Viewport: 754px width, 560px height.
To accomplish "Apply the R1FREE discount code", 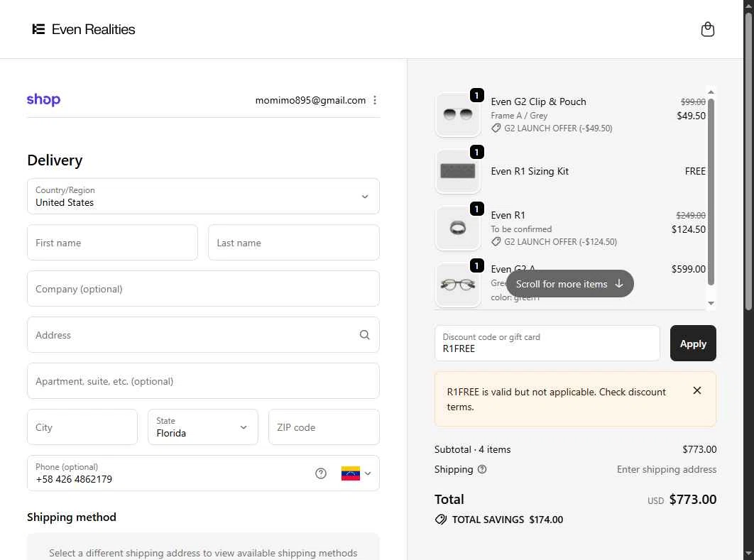I will (692, 344).
